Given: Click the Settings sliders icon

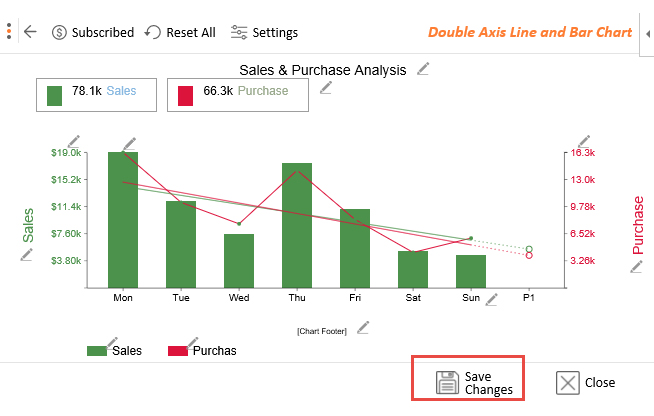Looking at the screenshot, I should click(x=239, y=33).
